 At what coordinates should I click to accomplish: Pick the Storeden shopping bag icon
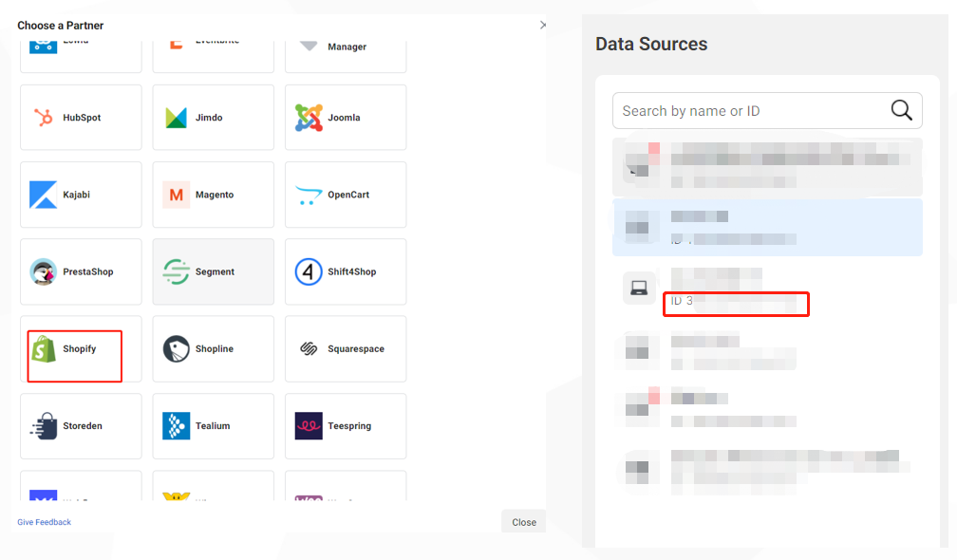pos(44,426)
